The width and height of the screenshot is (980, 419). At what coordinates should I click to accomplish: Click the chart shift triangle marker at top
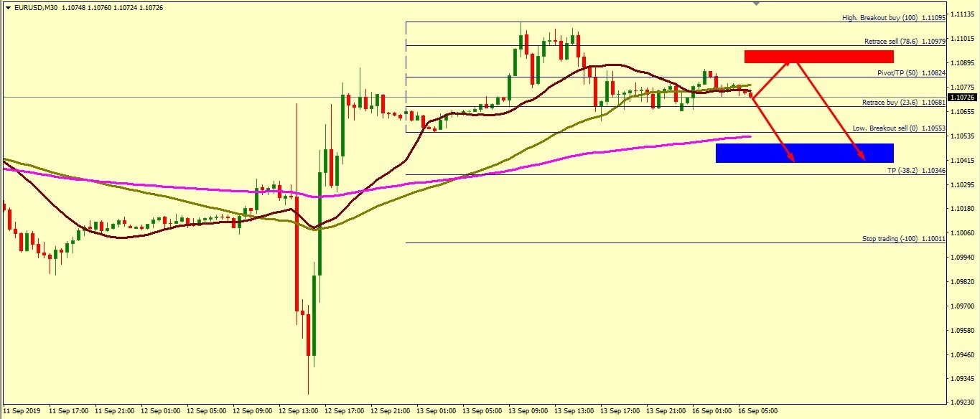[x=755, y=4]
